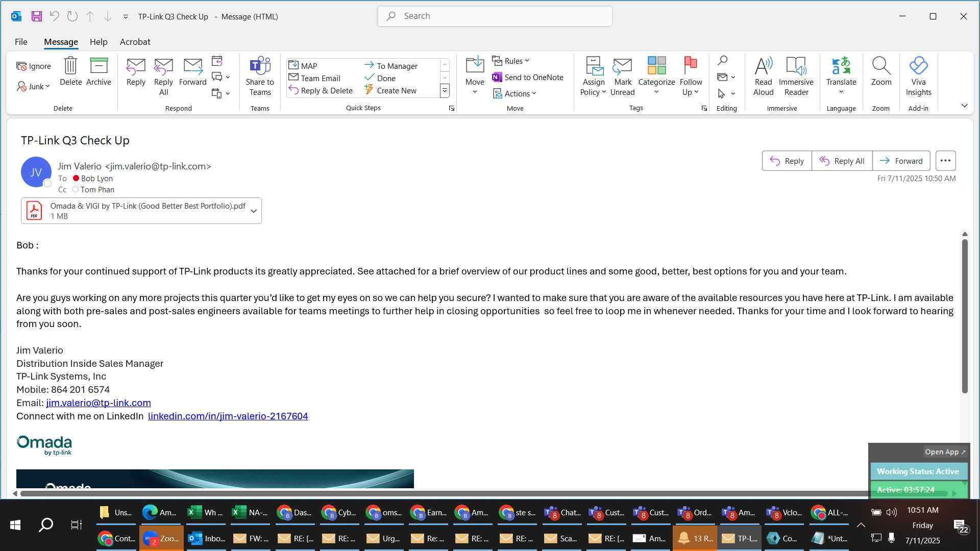Click the Ignore conversation icon
Image resolution: width=980 pixels, height=551 pixels.
click(x=34, y=66)
